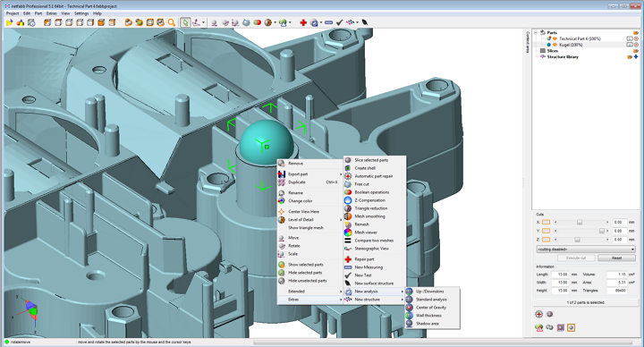
Task: Click the blue plus in Structure library row
Action: click(636, 57)
